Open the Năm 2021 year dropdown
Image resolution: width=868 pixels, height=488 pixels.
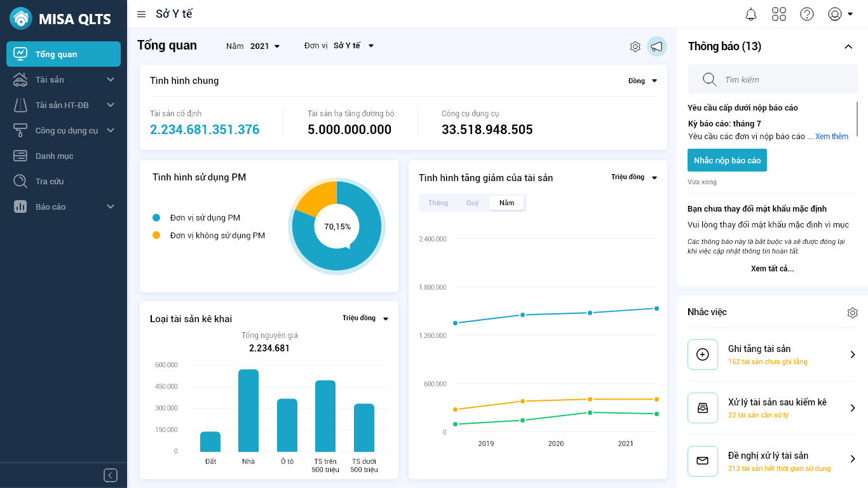[264, 46]
